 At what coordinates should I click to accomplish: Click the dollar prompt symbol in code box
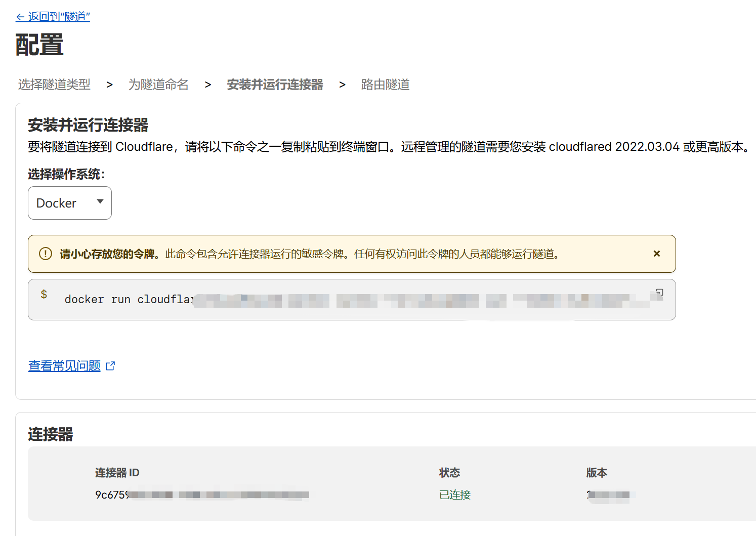pyautogui.click(x=44, y=295)
